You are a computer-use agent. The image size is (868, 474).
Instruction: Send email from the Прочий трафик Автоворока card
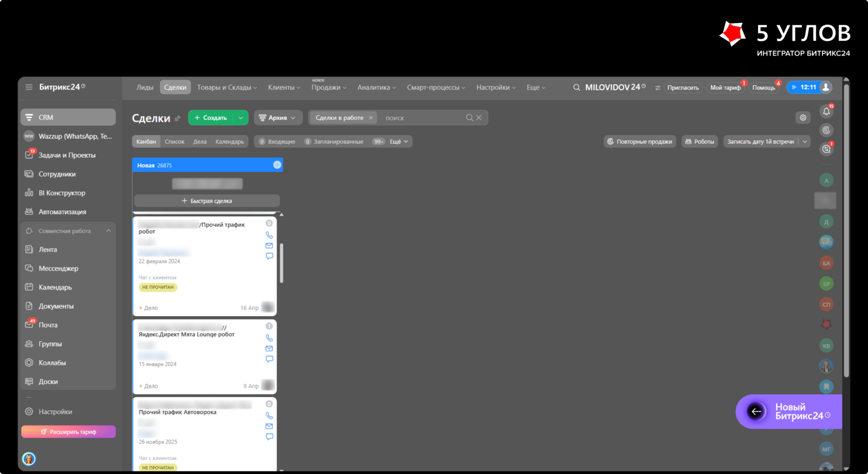(269, 426)
